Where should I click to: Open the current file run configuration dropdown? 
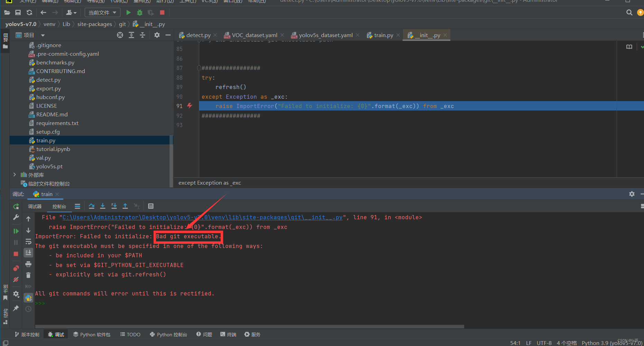[103, 12]
